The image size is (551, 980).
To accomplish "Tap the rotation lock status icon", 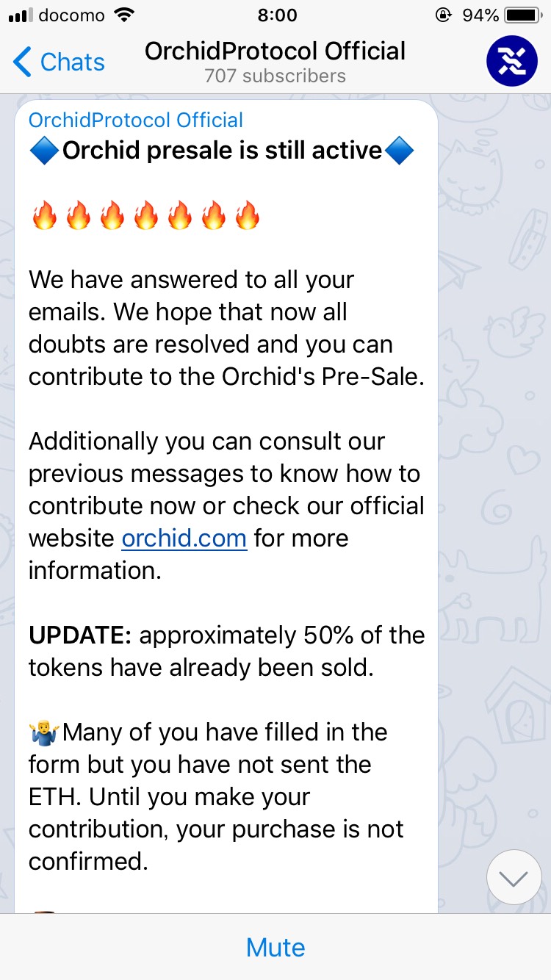I will (x=443, y=15).
